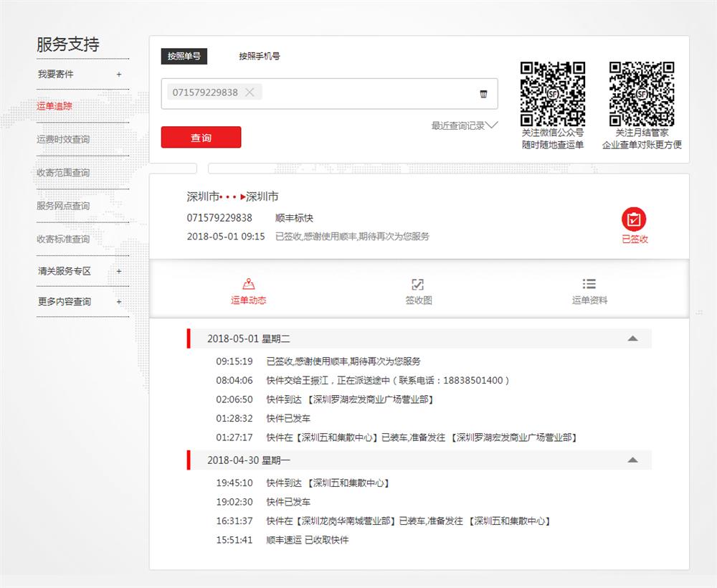Open 我要寄件 in the sidebar
Image resolution: width=717 pixels, height=588 pixels.
(x=55, y=74)
